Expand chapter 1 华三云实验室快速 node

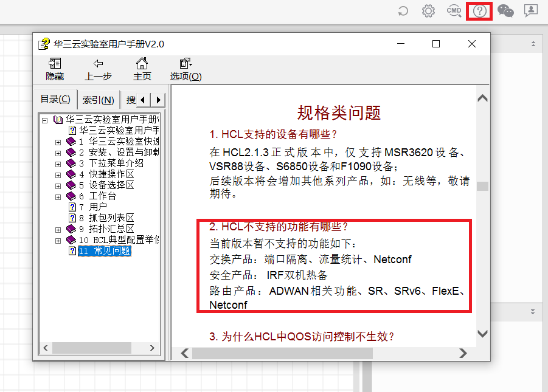click(58, 142)
